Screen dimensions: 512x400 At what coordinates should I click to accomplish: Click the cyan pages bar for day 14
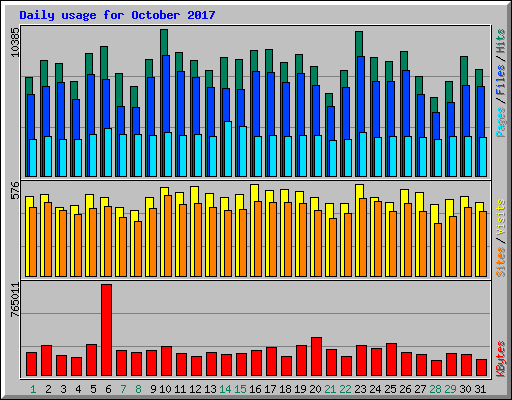tap(228, 149)
